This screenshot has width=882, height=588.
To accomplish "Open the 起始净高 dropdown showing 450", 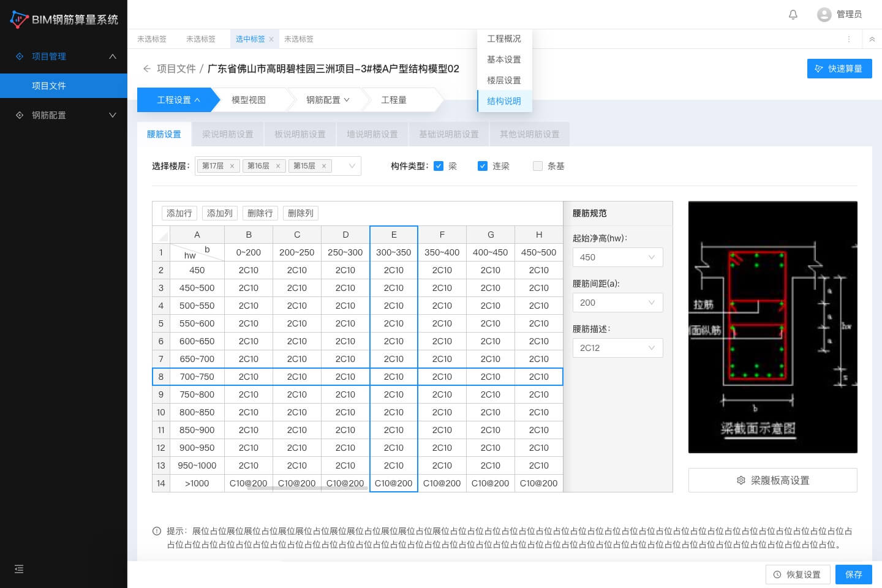I will point(617,257).
